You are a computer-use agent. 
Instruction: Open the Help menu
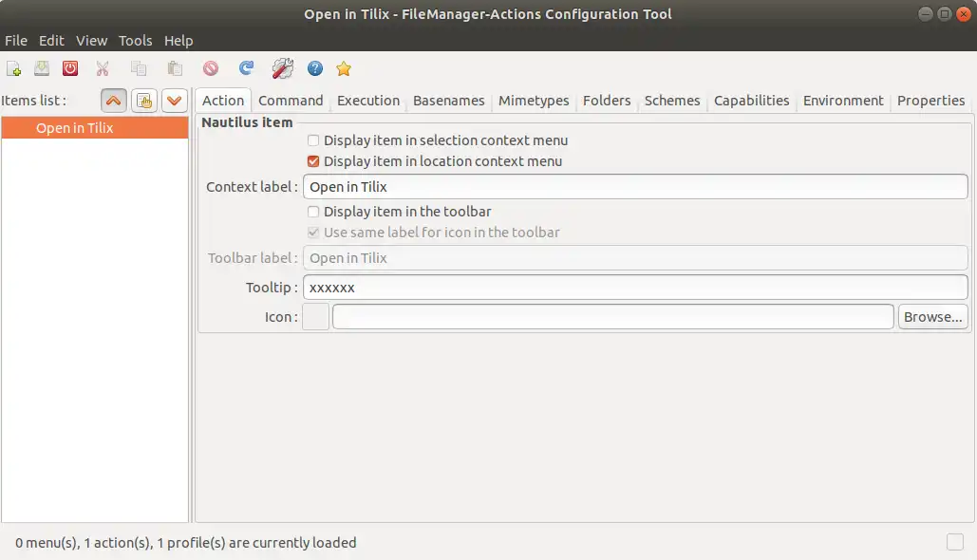[x=178, y=41]
